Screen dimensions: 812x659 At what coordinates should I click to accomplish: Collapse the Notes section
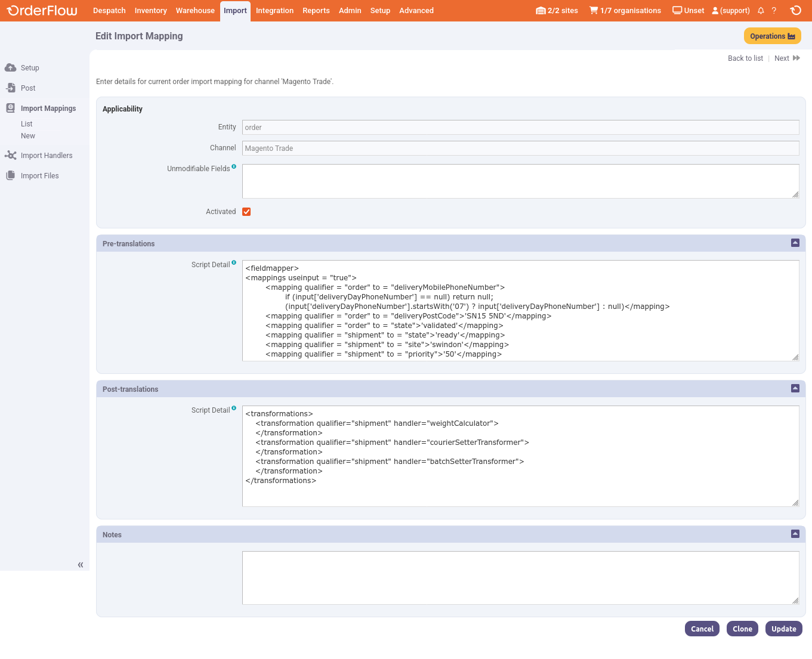point(795,534)
